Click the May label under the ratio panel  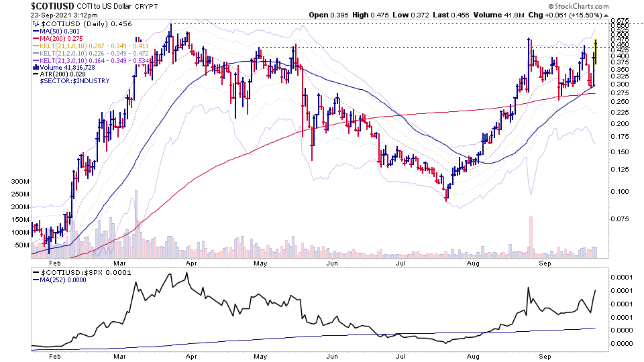(x=260, y=357)
